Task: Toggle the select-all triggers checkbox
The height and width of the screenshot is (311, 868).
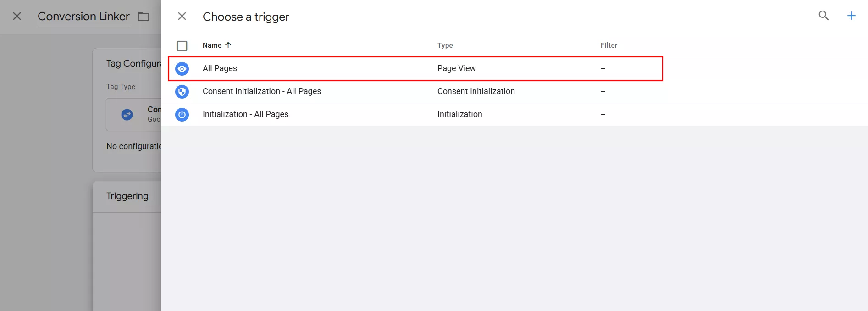Action: (x=182, y=46)
